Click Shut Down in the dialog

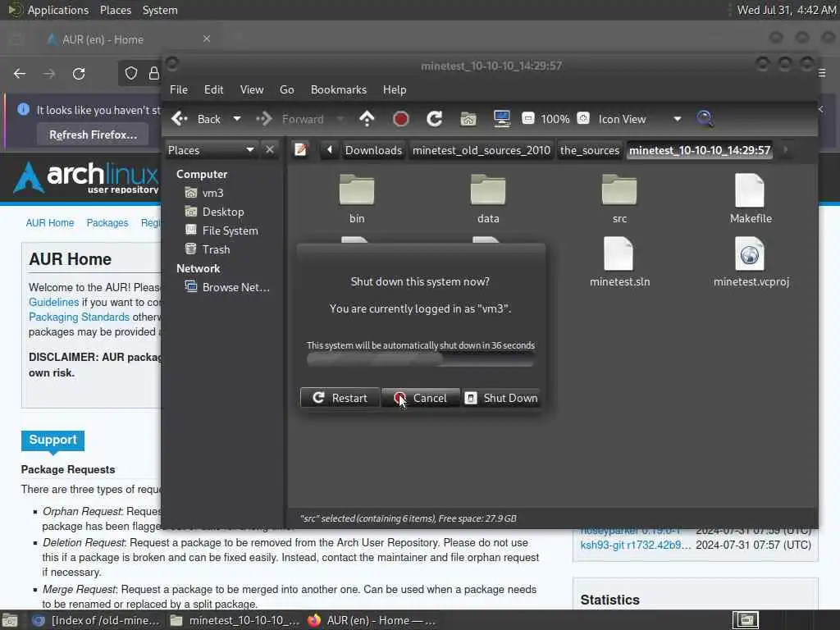[x=501, y=398]
